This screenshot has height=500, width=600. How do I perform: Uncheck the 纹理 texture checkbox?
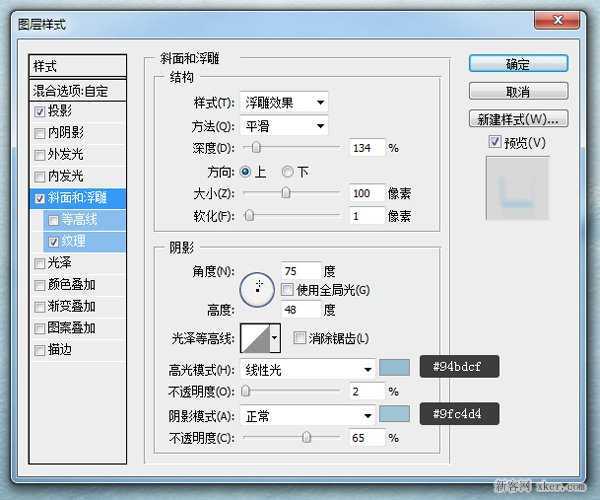tap(54, 242)
